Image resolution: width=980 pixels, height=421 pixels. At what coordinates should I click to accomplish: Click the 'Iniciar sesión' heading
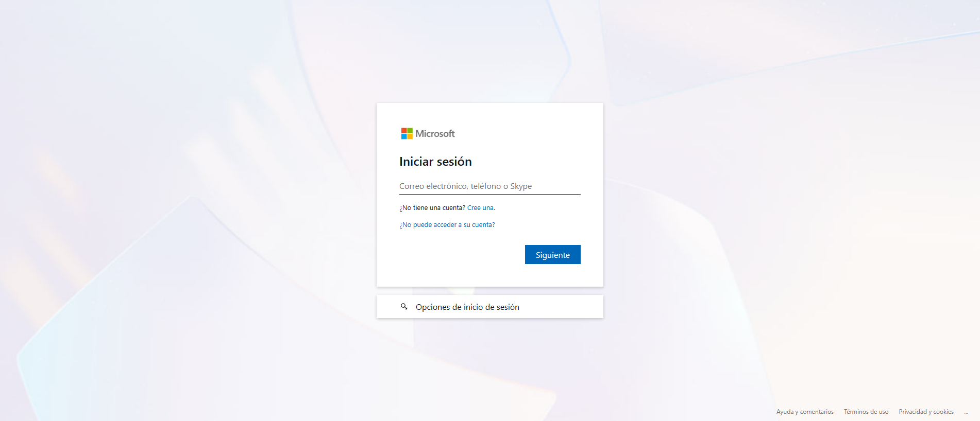(x=435, y=162)
